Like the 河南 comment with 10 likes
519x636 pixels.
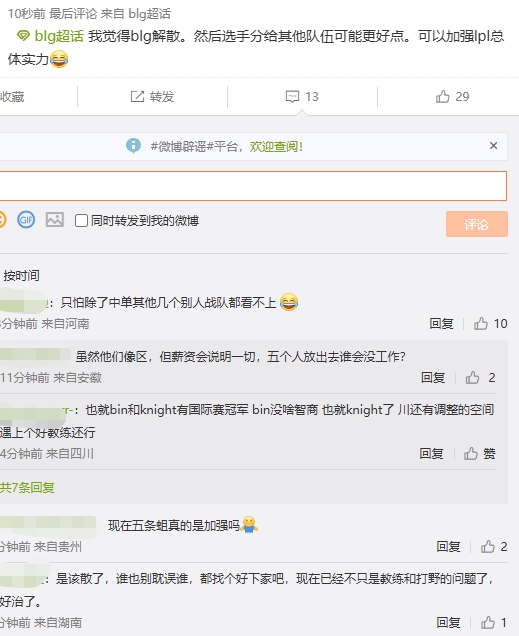point(491,324)
